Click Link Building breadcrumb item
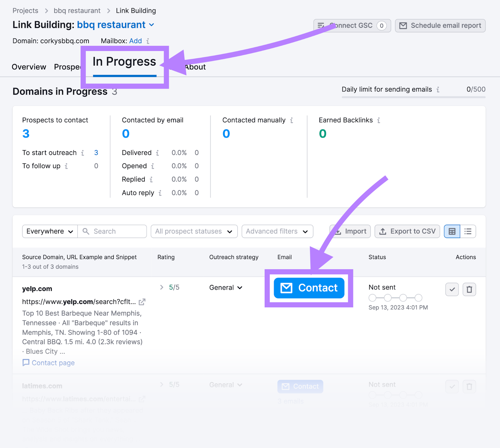The height and width of the screenshot is (448, 500). pyautogui.click(x=136, y=11)
